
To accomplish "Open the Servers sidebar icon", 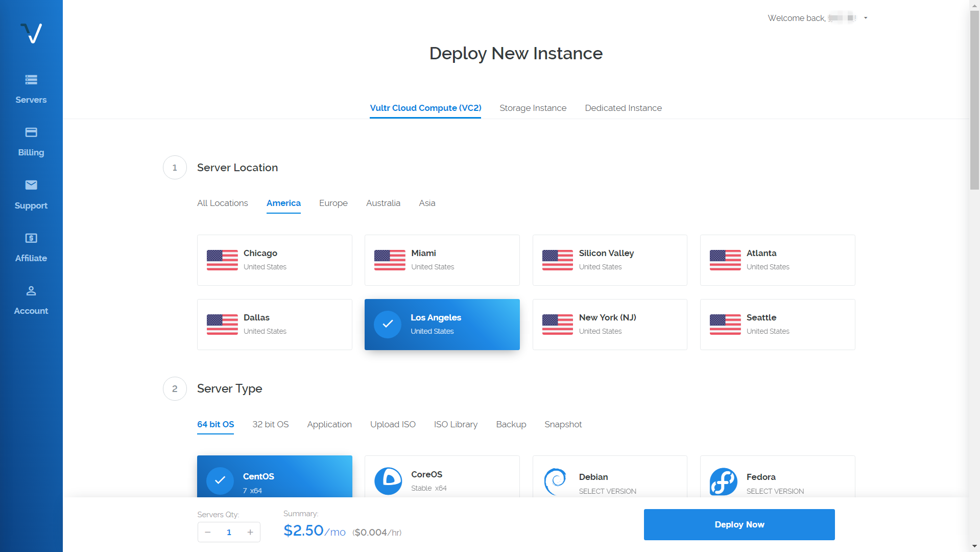I will tap(31, 80).
